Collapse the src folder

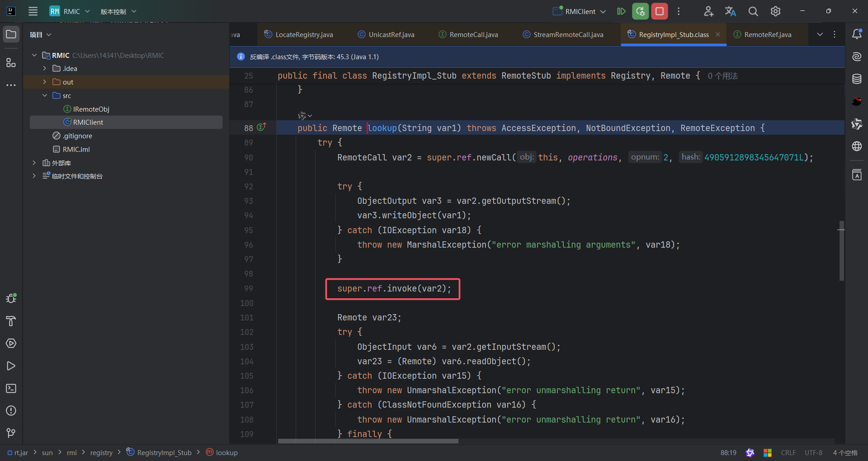(44, 95)
